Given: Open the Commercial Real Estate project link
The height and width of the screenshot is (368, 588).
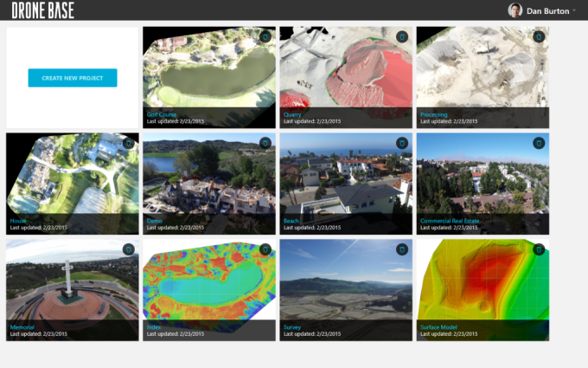Looking at the screenshot, I should [450, 221].
